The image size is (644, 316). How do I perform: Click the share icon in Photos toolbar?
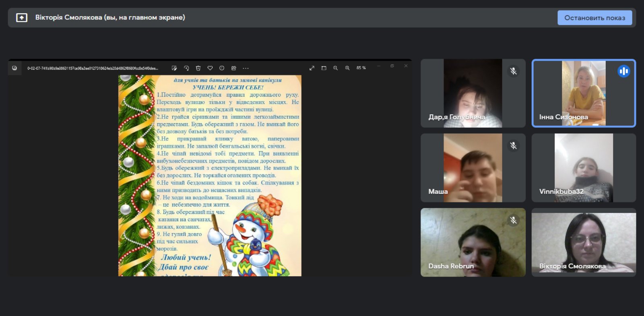pyautogui.click(x=234, y=68)
